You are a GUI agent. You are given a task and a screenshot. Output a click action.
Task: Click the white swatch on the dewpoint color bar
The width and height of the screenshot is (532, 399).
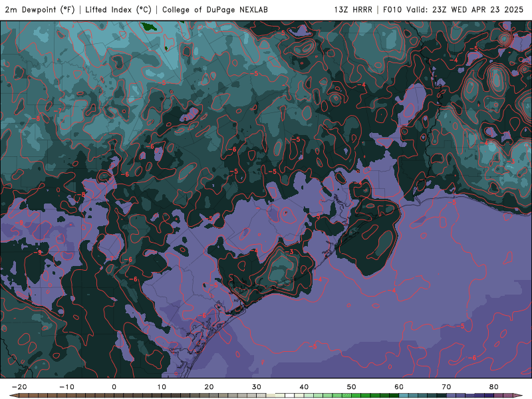pos(290,396)
